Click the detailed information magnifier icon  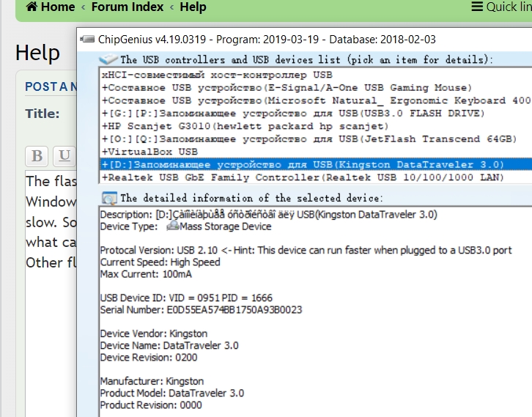pyautogui.click(x=109, y=198)
